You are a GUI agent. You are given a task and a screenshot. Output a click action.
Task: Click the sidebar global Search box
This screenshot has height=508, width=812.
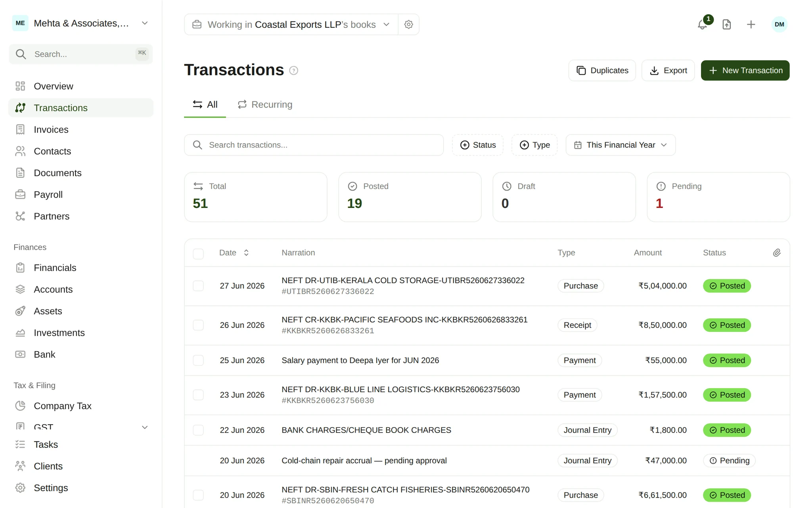tap(81, 54)
